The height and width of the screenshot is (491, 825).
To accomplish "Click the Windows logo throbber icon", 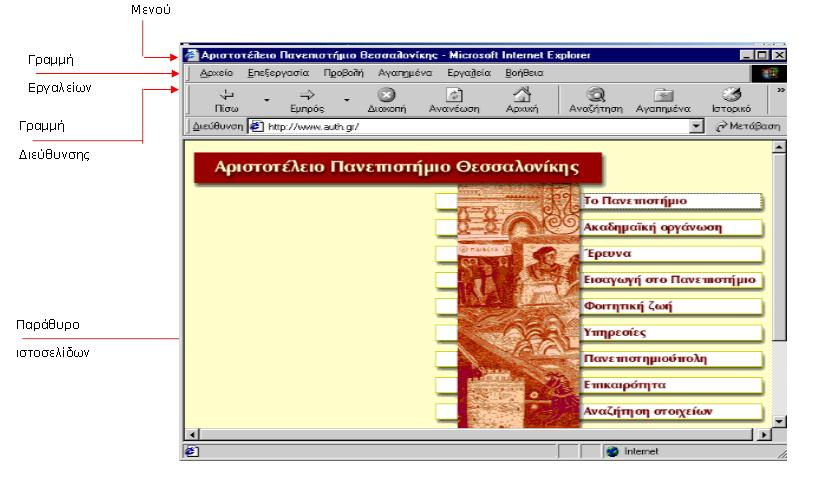I will click(x=769, y=73).
